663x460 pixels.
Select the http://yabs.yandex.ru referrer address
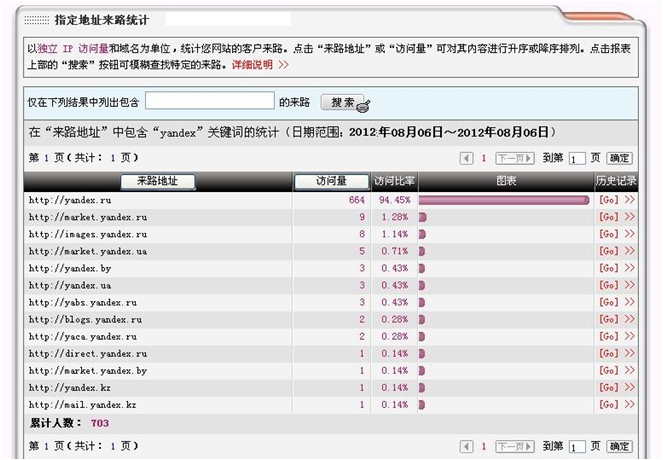[83, 303]
